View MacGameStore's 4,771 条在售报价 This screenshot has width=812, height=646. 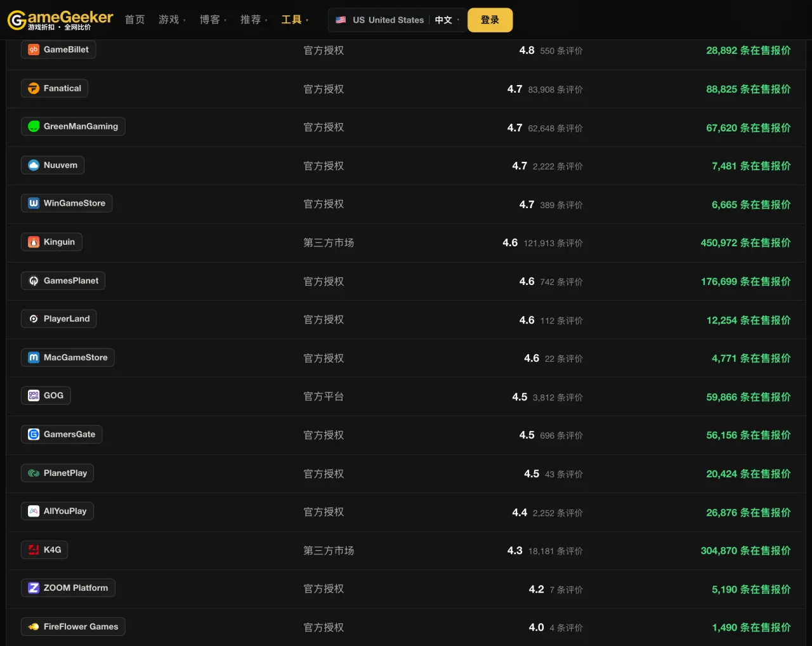point(751,358)
